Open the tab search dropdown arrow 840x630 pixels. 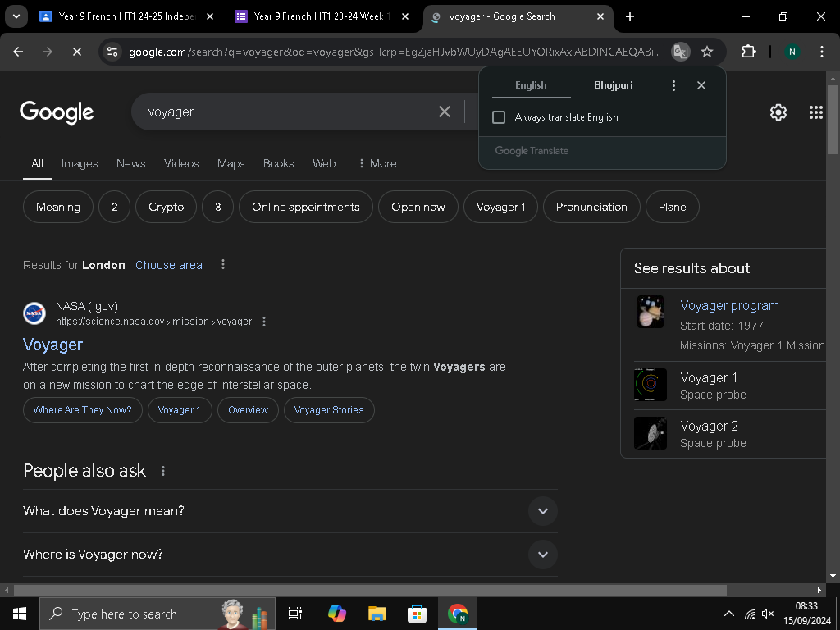[x=16, y=16]
